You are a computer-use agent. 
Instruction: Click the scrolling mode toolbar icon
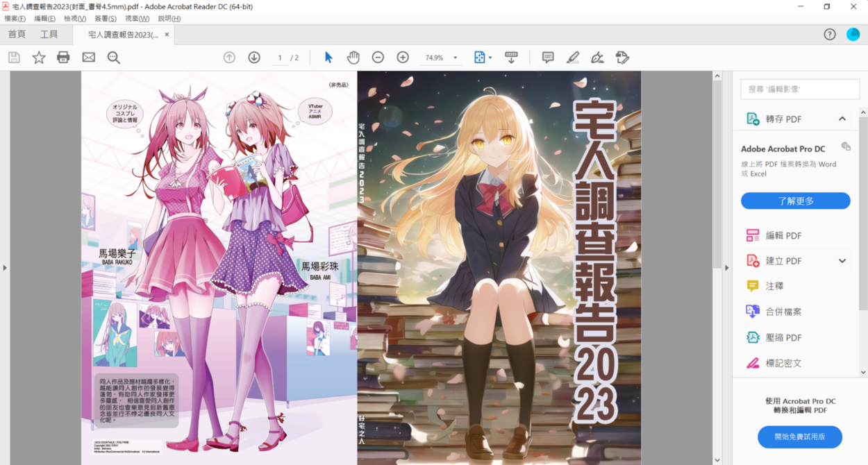(511, 58)
